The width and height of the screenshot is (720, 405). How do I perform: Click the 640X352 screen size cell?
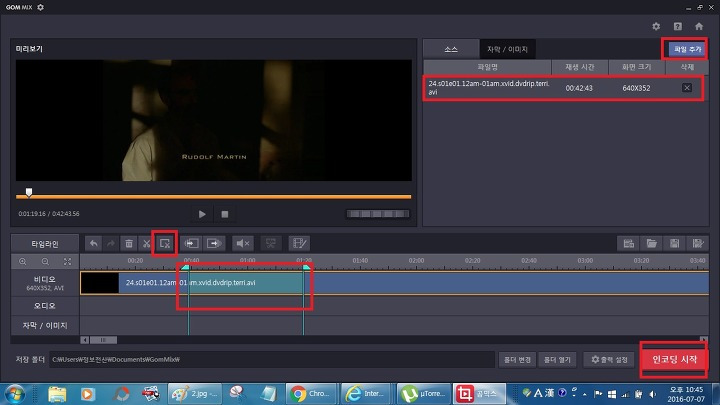(636, 88)
